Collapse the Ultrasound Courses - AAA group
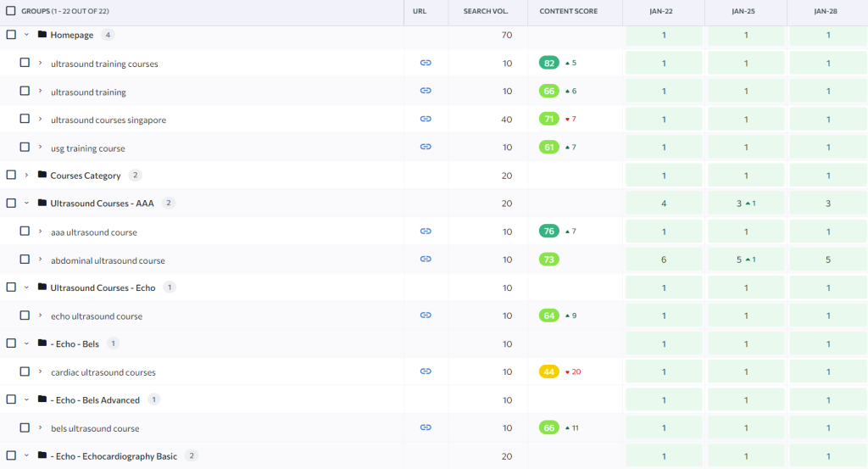Viewport: 868px width, 469px height. coord(26,204)
